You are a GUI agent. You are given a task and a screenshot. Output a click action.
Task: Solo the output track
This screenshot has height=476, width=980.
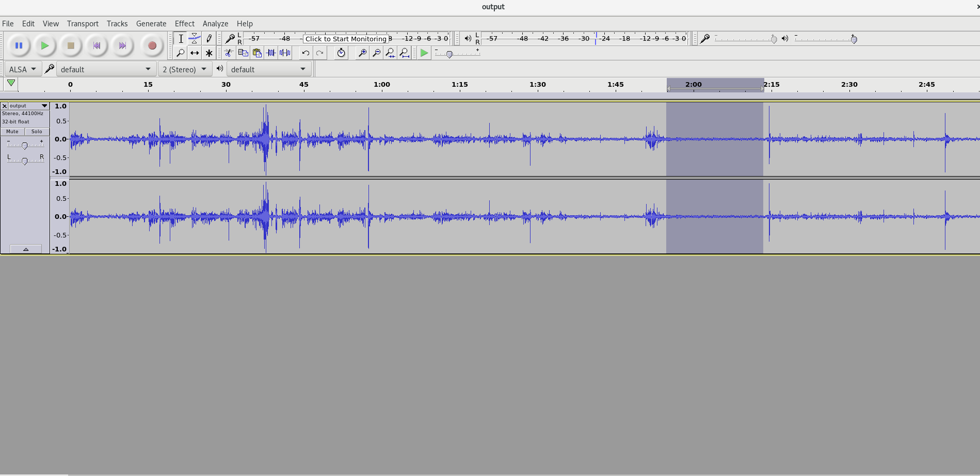[37, 132]
